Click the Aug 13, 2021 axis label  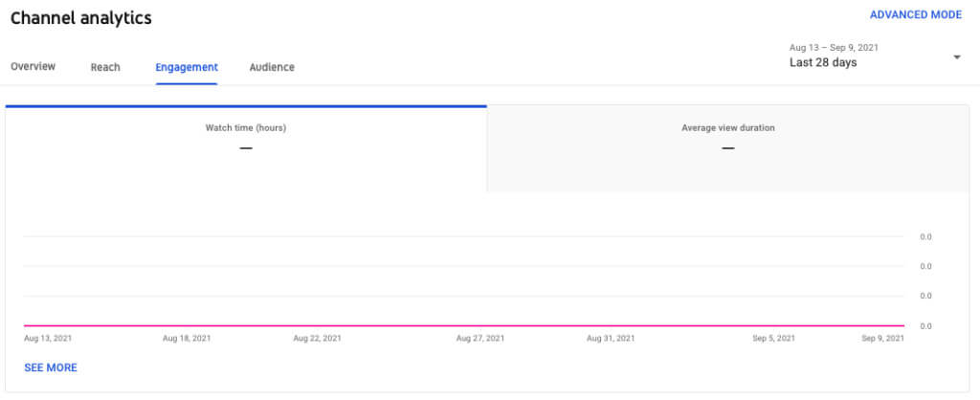(48, 339)
